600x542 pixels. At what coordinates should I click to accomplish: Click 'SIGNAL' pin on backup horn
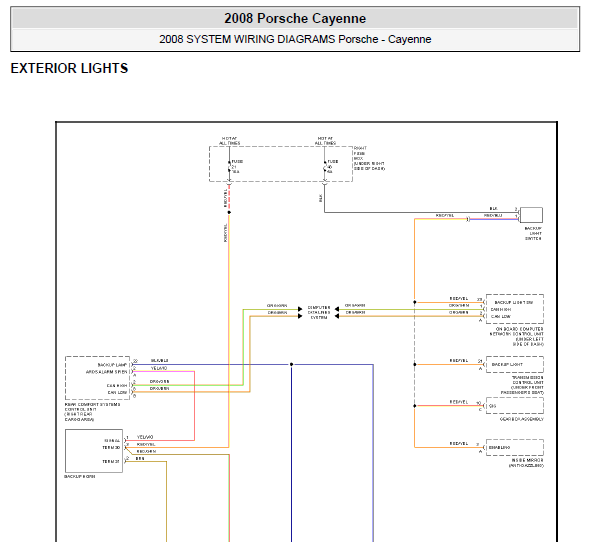(112, 441)
